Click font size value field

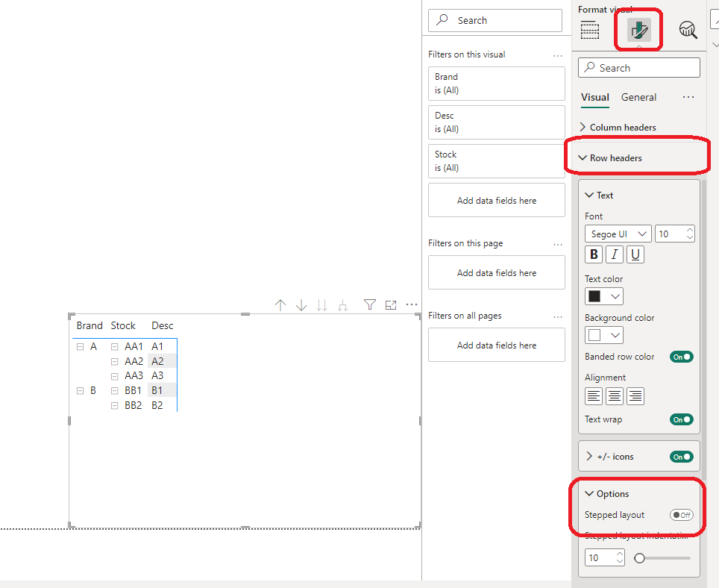coord(671,234)
